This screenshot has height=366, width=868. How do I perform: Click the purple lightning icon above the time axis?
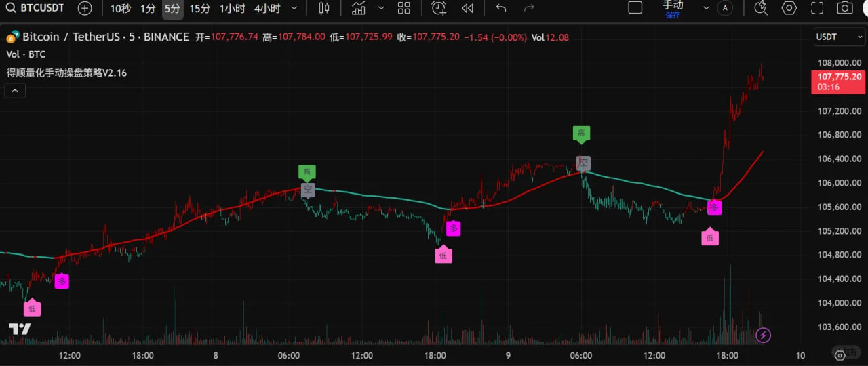pos(764,335)
